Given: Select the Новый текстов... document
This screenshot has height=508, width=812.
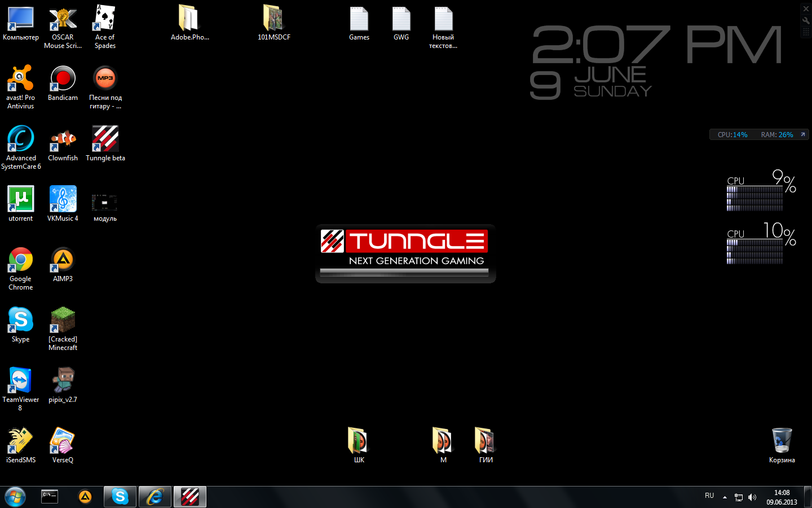Looking at the screenshot, I should (x=443, y=28).
